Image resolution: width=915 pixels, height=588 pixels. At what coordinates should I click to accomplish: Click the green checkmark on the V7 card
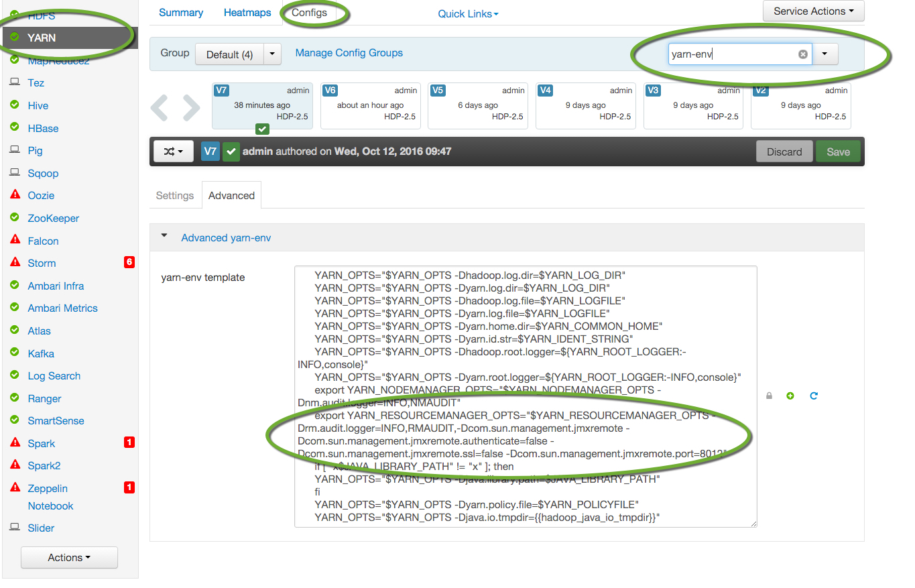(x=262, y=129)
